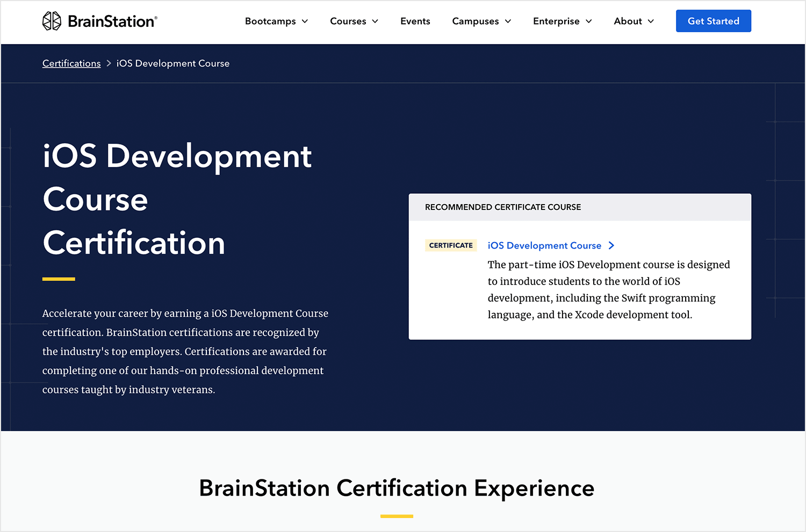Click the yellow divider under the page heading
The image size is (806, 532).
(59, 279)
